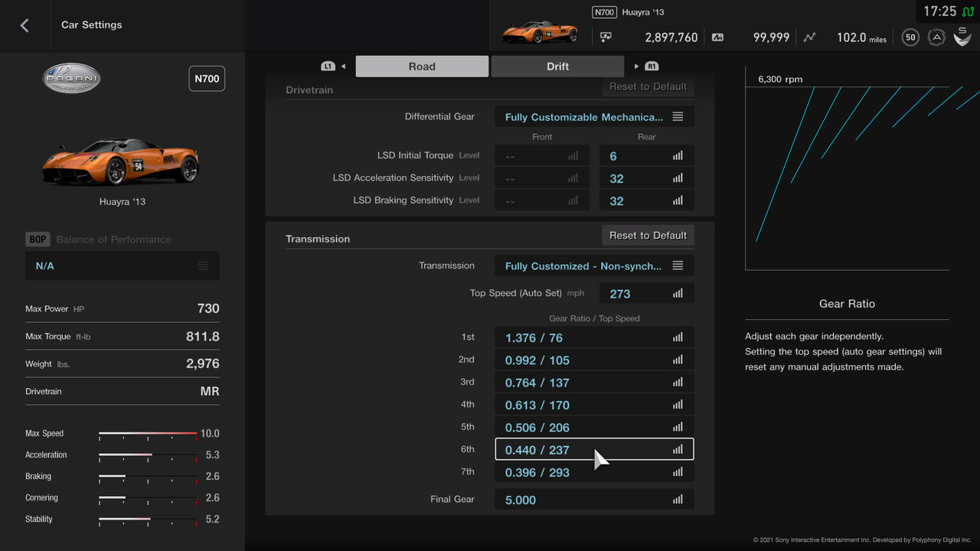Adjust rear LSD Acceleration Sensitivity value
This screenshot has width=980, height=551.
(x=647, y=178)
